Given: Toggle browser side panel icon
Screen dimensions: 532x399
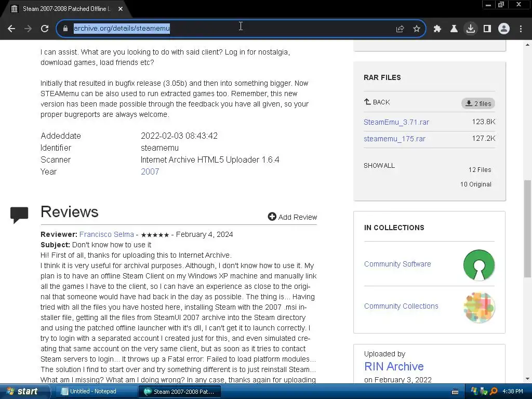Looking at the screenshot, I should (x=487, y=29).
